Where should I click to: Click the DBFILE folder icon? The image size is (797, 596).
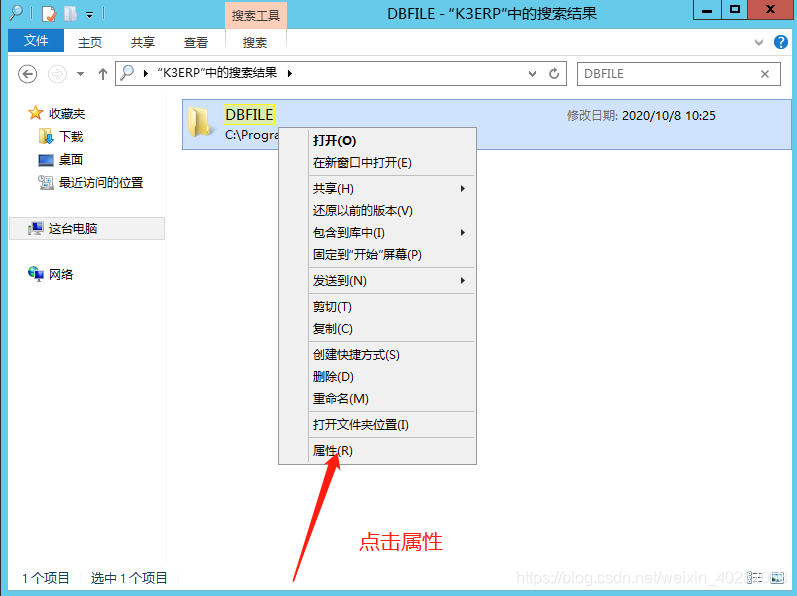click(200, 122)
